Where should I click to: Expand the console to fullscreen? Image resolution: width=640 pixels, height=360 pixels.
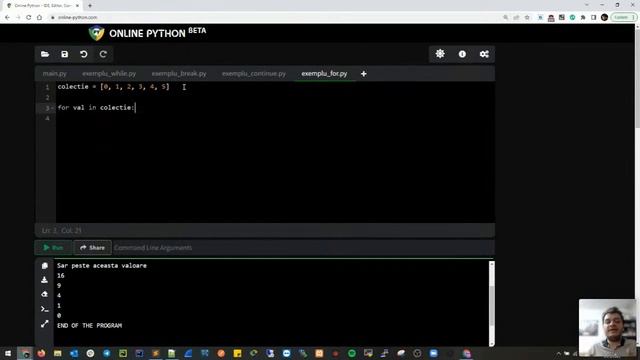click(44, 324)
